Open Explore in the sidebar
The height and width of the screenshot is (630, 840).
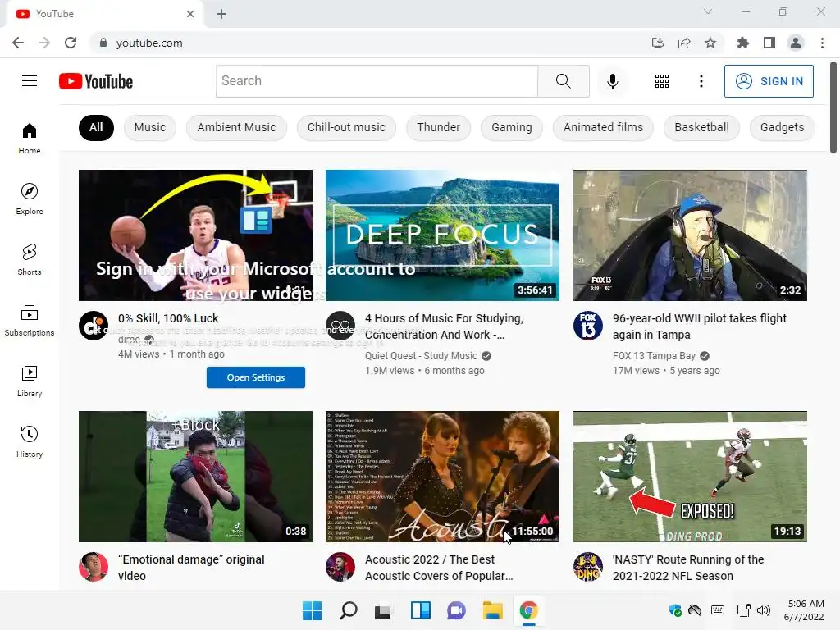tap(30, 199)
